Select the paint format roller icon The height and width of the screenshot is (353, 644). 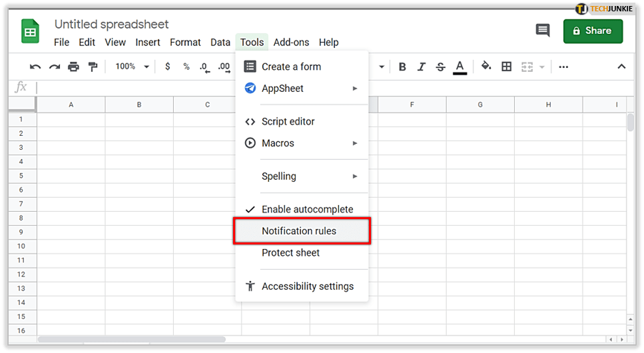pos(93,67)
